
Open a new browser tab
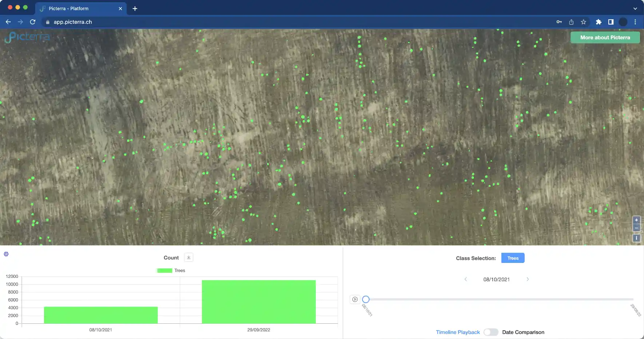point(135,8)
